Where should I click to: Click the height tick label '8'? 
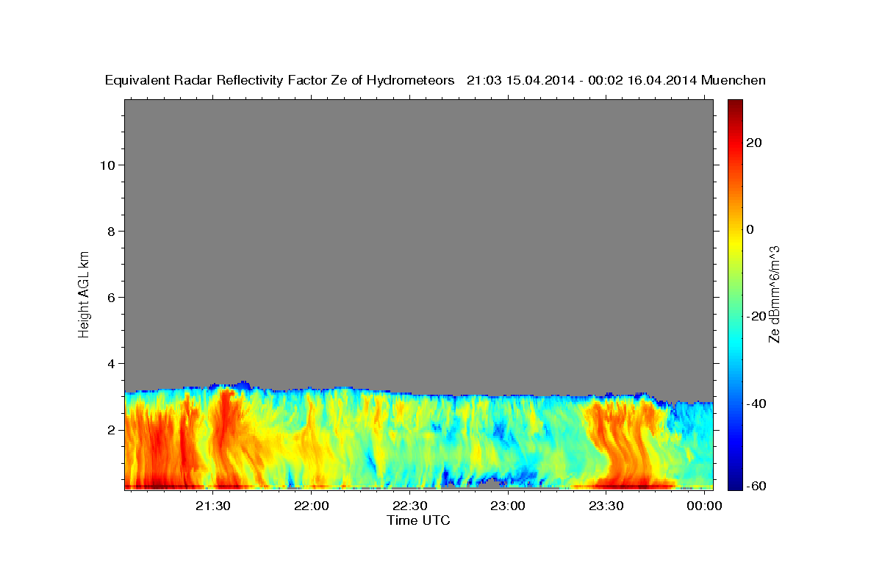(x=112, y=231)
